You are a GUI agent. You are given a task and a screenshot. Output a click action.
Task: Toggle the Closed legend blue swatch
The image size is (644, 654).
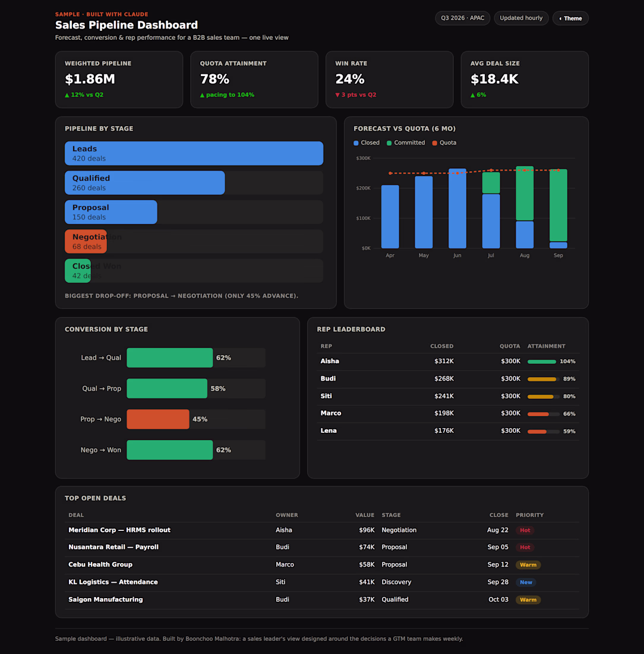(x=356, y=143)
